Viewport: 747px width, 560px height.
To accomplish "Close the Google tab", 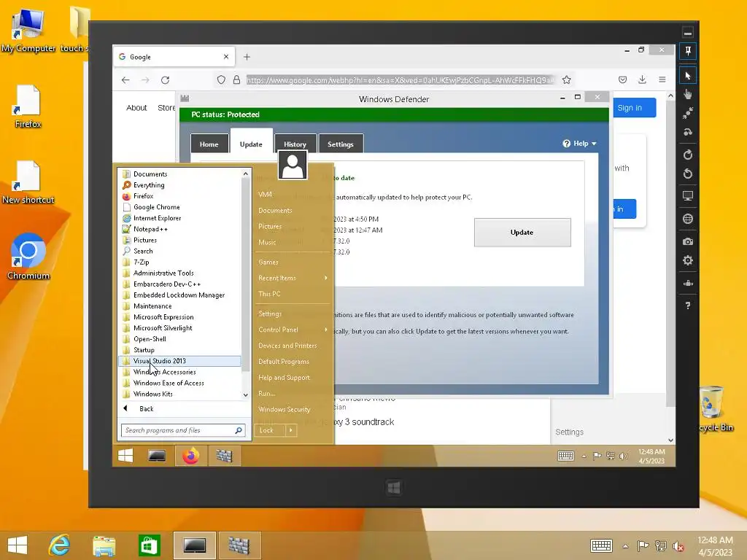I will coord(226,57).
